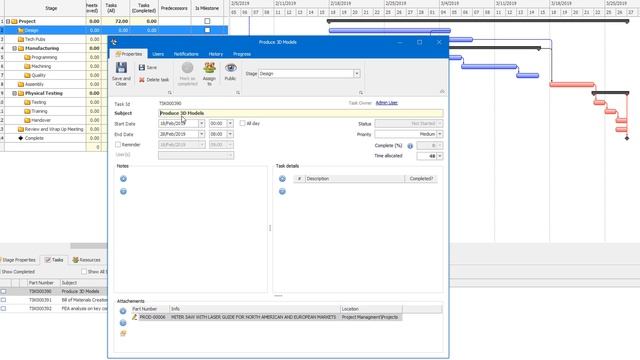Viewport: 640px width, 360px height.
Task: Check the Show All checkbox
Action: pyautogui.click(x=84, y=272)
